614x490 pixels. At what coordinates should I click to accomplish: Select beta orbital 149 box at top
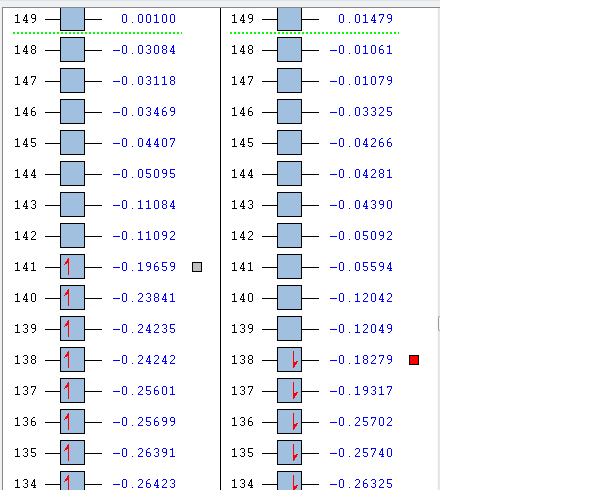(x=289, y=19)
